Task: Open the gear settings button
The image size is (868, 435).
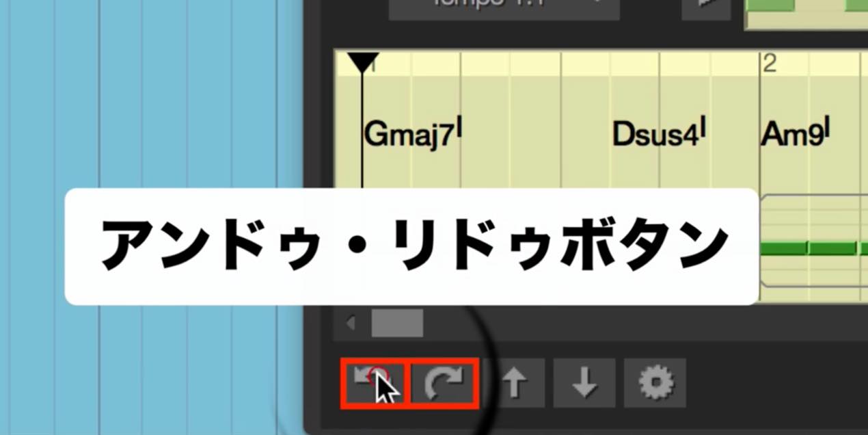Action: (x=655, y=383)
